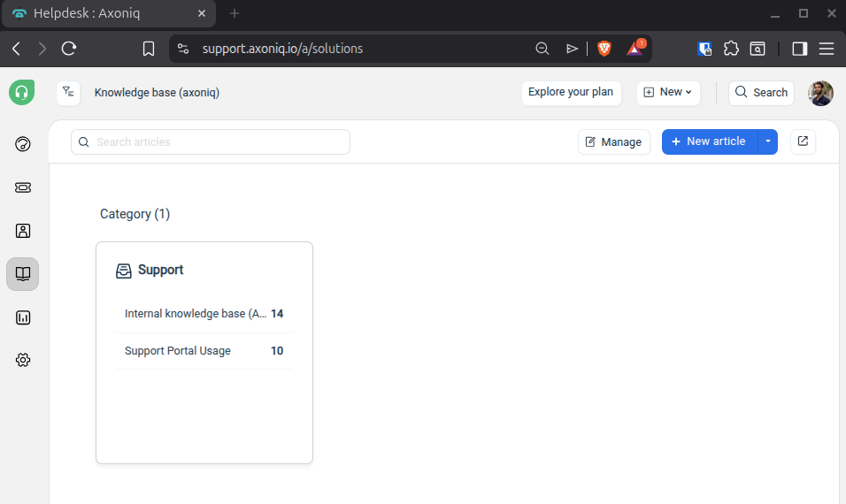The width and height of the screenshot is (846, 504).
Task: Focus the Search articles field
Action: tap(211, 141)
